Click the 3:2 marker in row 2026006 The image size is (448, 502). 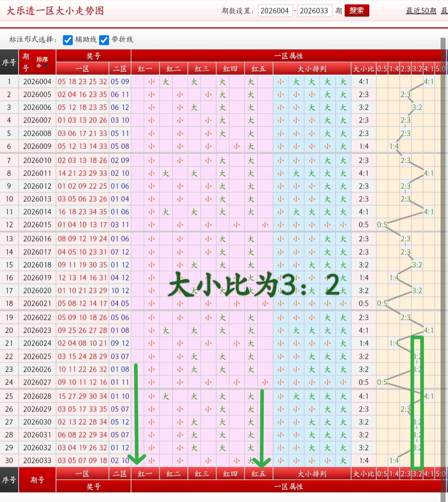[x=417, y=107]
